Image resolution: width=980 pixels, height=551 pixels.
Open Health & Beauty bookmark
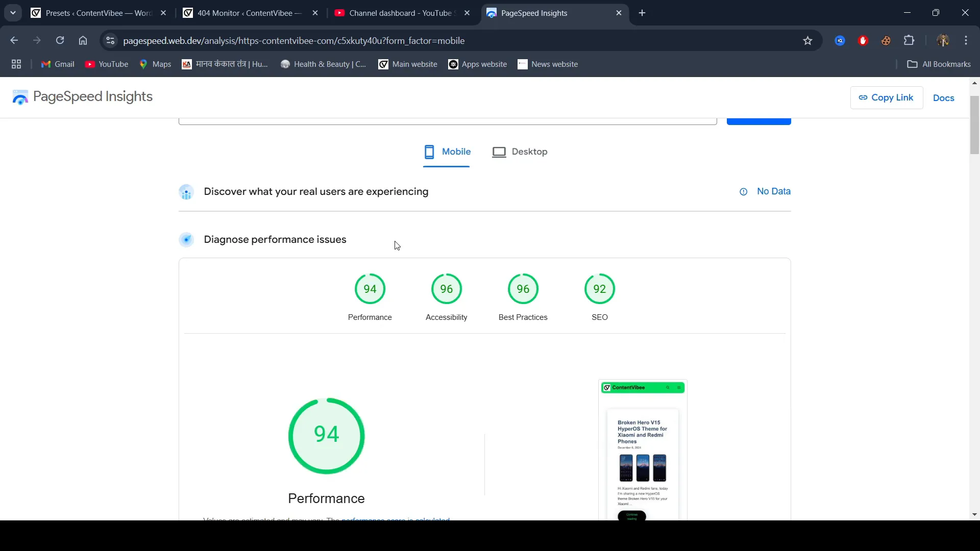324,64
